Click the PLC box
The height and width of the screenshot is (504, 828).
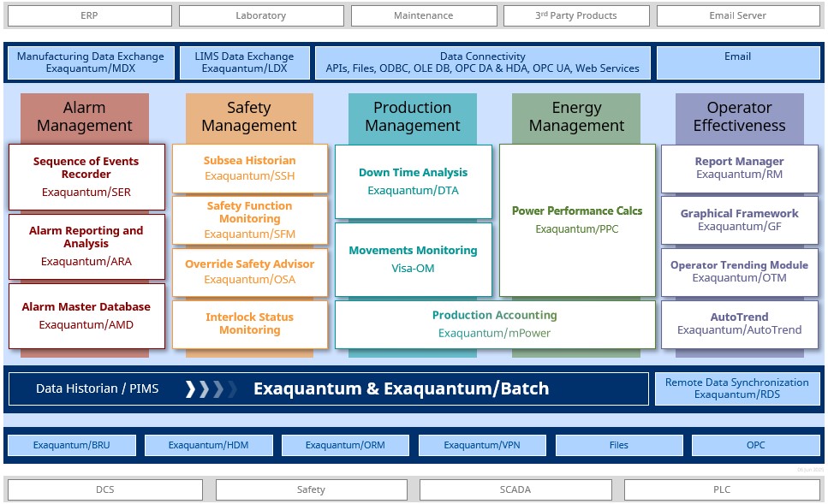pos(722,489)
